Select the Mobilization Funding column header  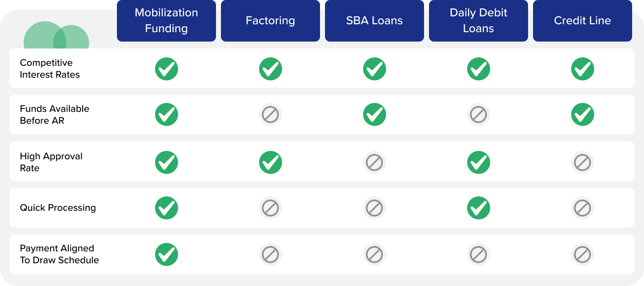(x=166, y=21)
